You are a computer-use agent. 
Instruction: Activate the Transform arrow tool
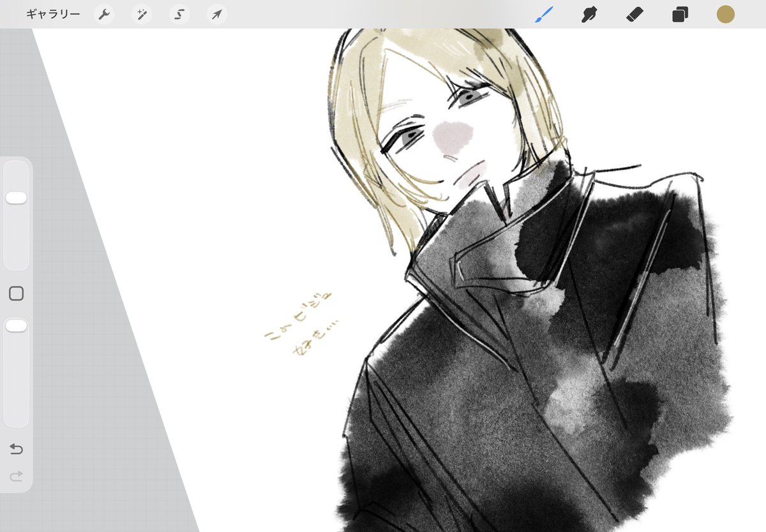217,15
